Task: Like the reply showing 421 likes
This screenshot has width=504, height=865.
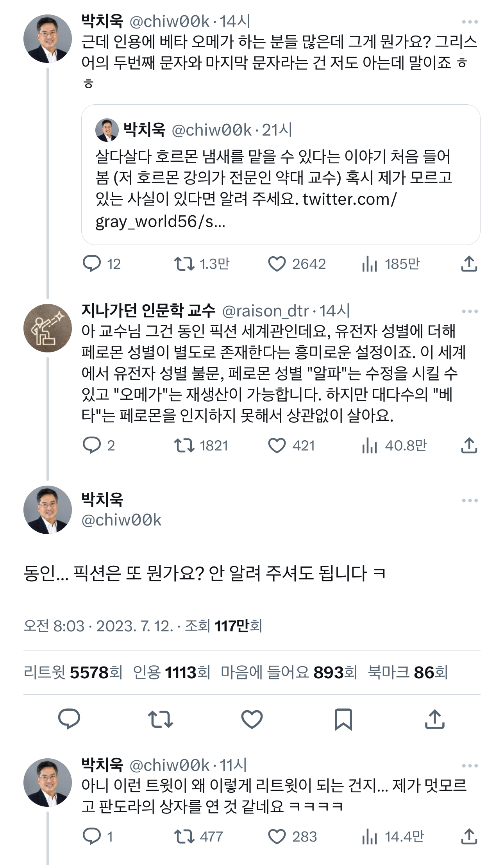Action: point(277,445)
